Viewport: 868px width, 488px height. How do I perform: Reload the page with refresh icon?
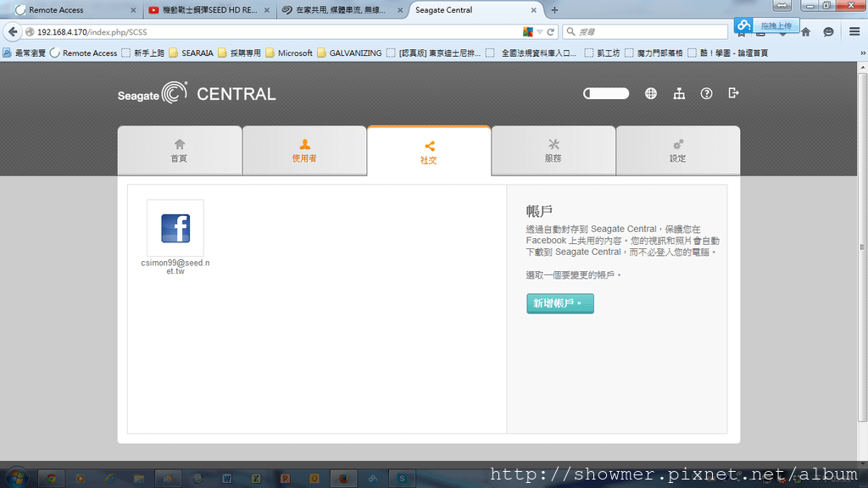[x=551, y=32]
